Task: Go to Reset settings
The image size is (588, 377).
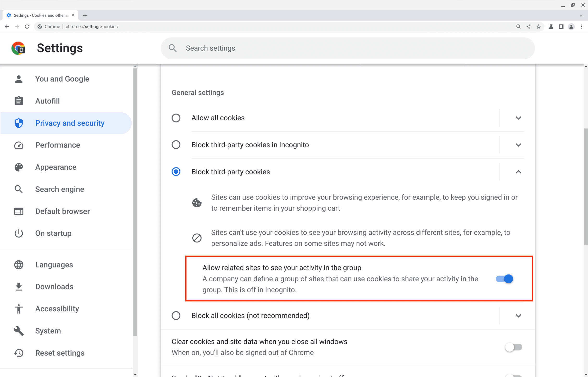Action: (x=60, y=353)
